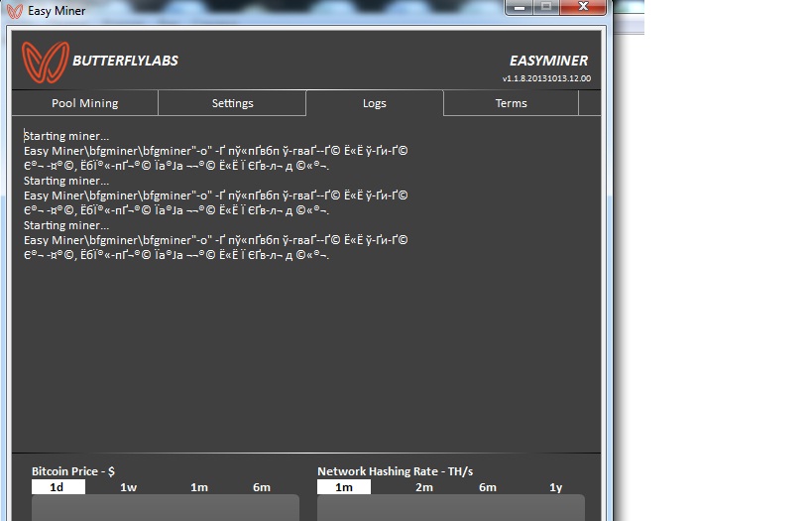Select the Logs tab

click(375, 102)
